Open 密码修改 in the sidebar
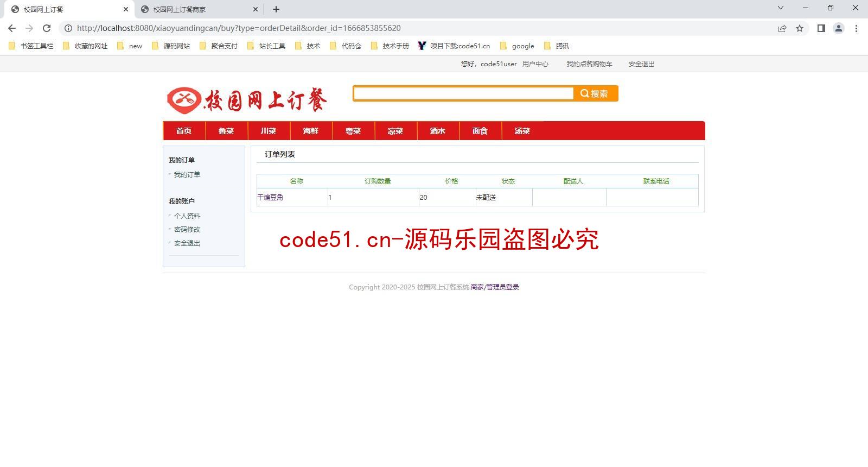The width and height of the screenshot is (868, 467). (x=187, y=230)
